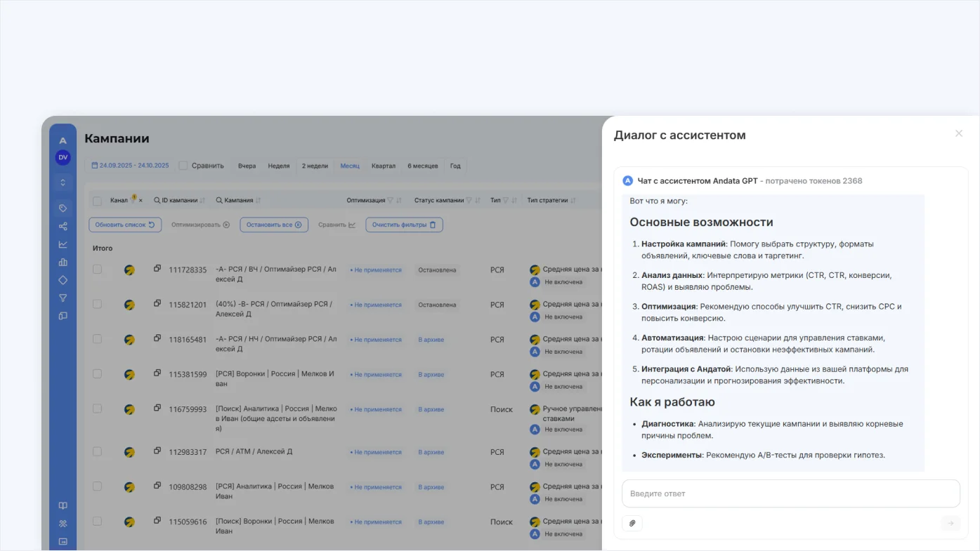Sort by 'ID кампании' column arrows

coord(202,201)
